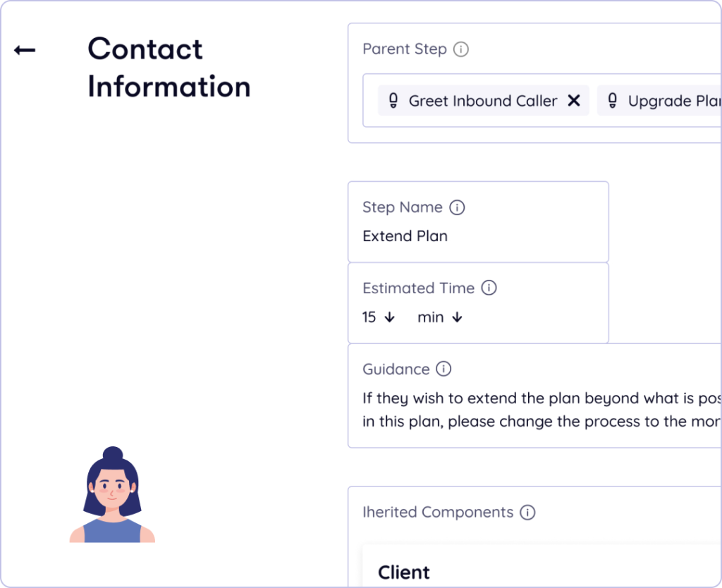This screenshot has width=722, height=588.
Task: Show info for Inherited Components
Action: pyautogui.click(x=527, y=513)
